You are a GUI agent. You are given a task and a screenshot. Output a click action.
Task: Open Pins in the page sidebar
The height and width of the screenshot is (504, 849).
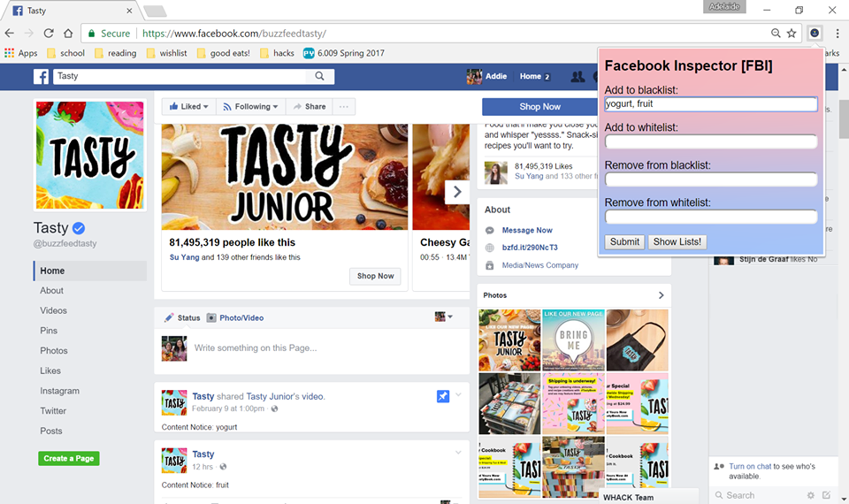(x=48, y=331)
